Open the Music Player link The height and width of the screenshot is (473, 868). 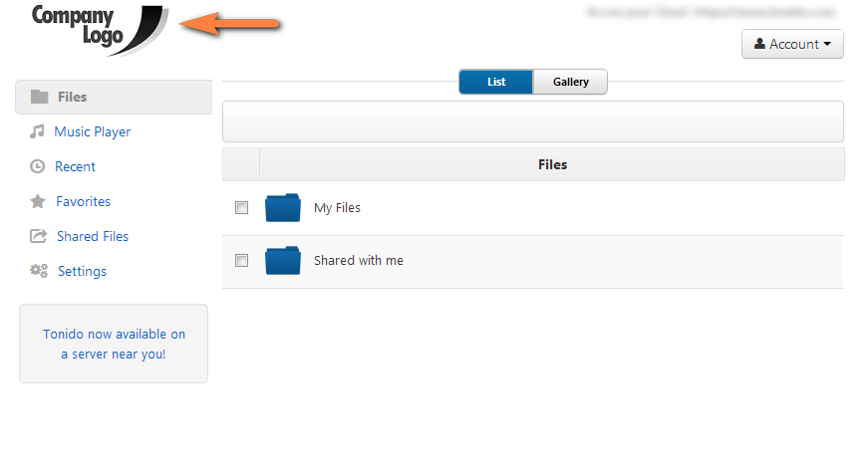click(93, 131)
